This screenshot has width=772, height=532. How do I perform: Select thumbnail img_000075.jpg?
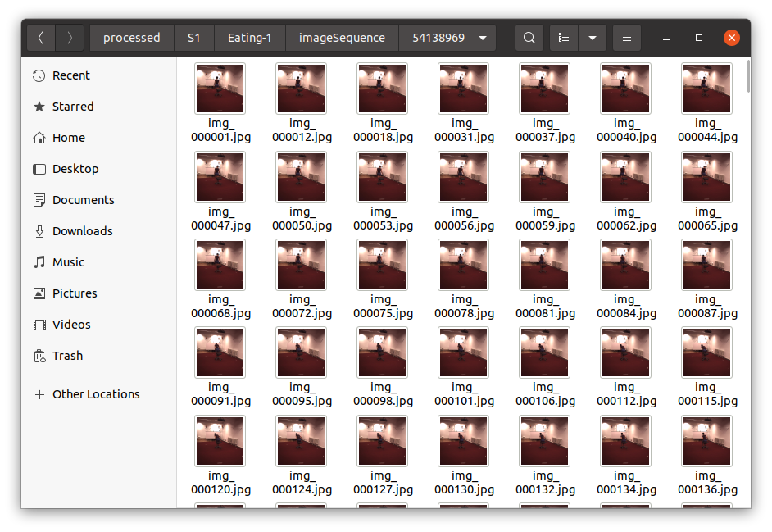click(383, 265)
